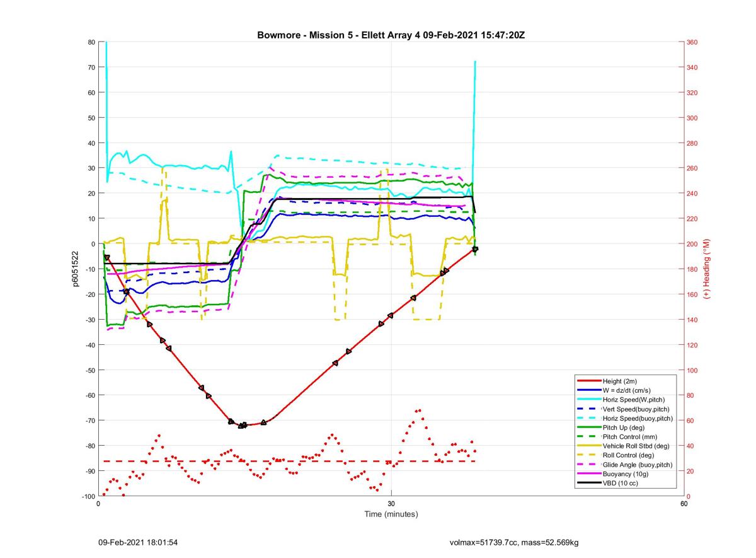Select the '-70' y-axis tick label
The image size is (756, 558).
coord(89,421)
